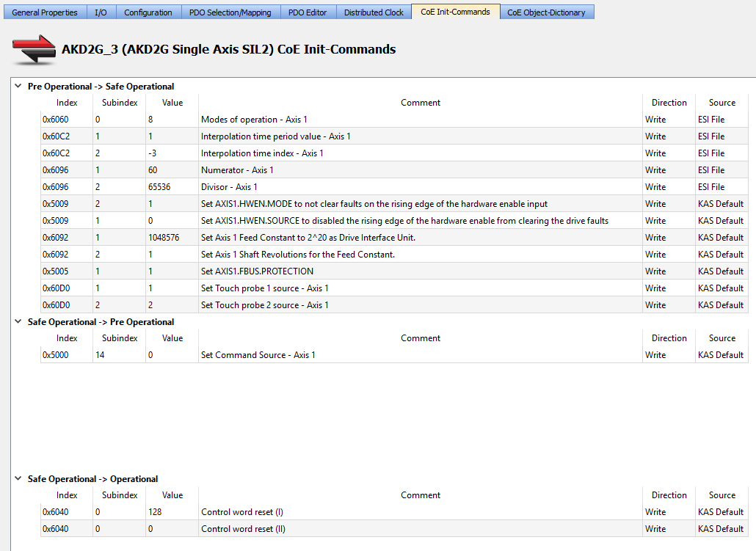Click the Numerator - Axis 1 comment
Viewport: 756px width, 551px height.
click(237, 169)
